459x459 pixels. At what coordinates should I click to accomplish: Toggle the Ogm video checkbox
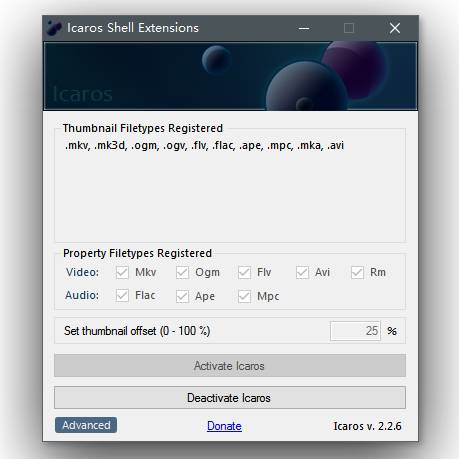pos(182,272)
